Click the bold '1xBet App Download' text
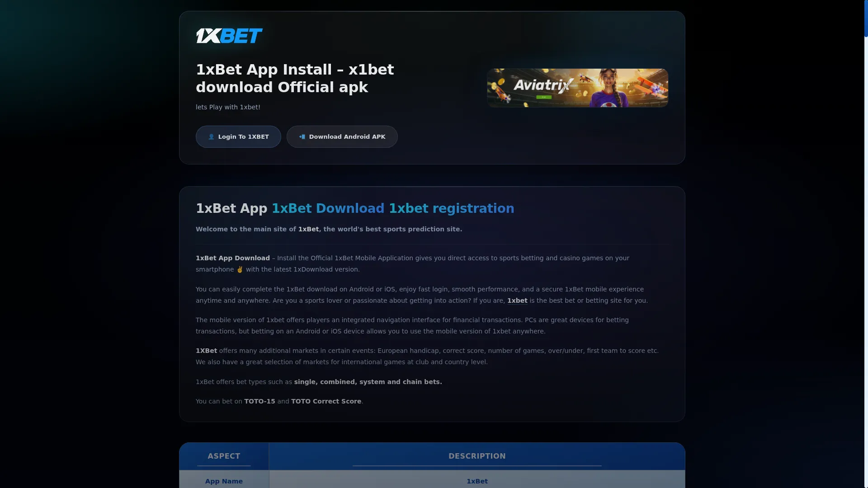 233,258
